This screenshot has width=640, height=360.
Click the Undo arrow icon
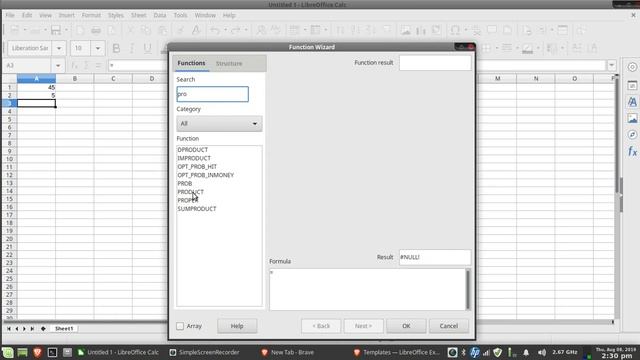(x=215, y=30)
